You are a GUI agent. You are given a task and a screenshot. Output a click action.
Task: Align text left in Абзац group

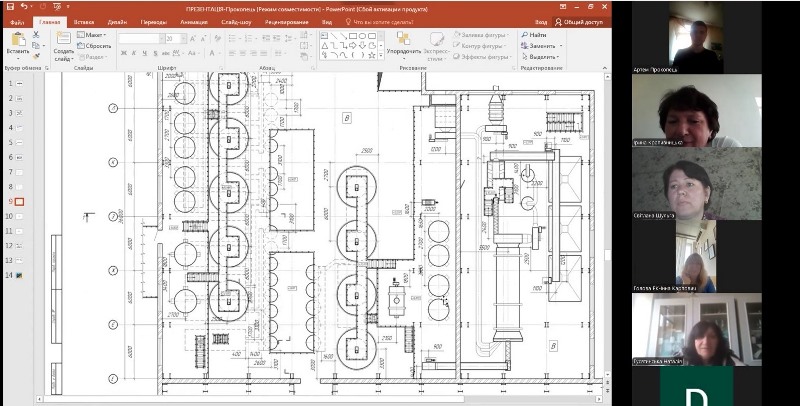point(232,53)
